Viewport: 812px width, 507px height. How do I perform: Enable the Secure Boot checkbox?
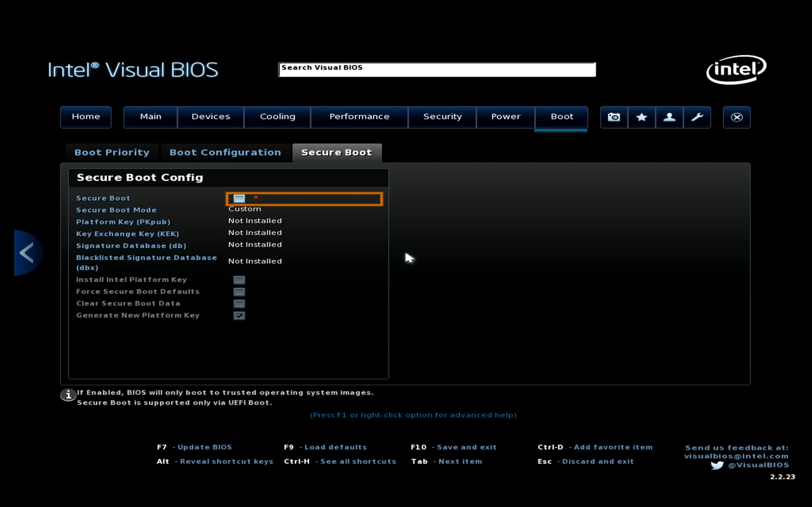(239, 199)
